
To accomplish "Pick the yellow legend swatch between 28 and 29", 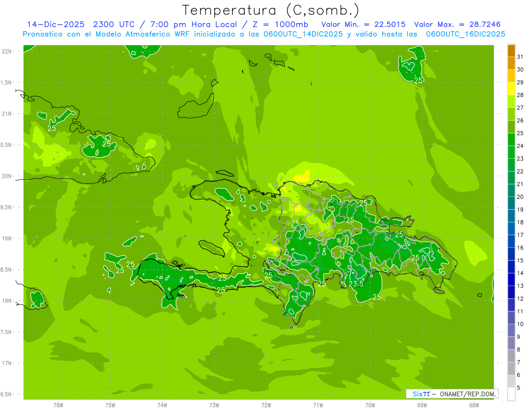I will tap(511, 89).
